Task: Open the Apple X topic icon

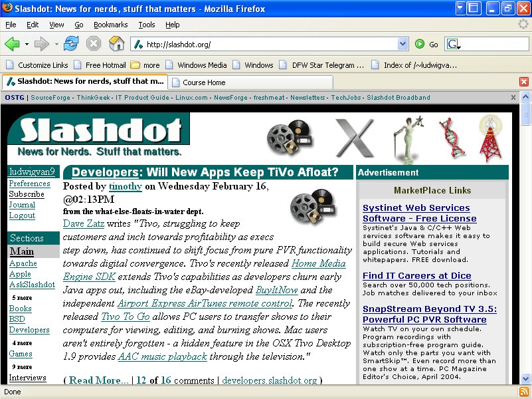Action: coord(355,138)
